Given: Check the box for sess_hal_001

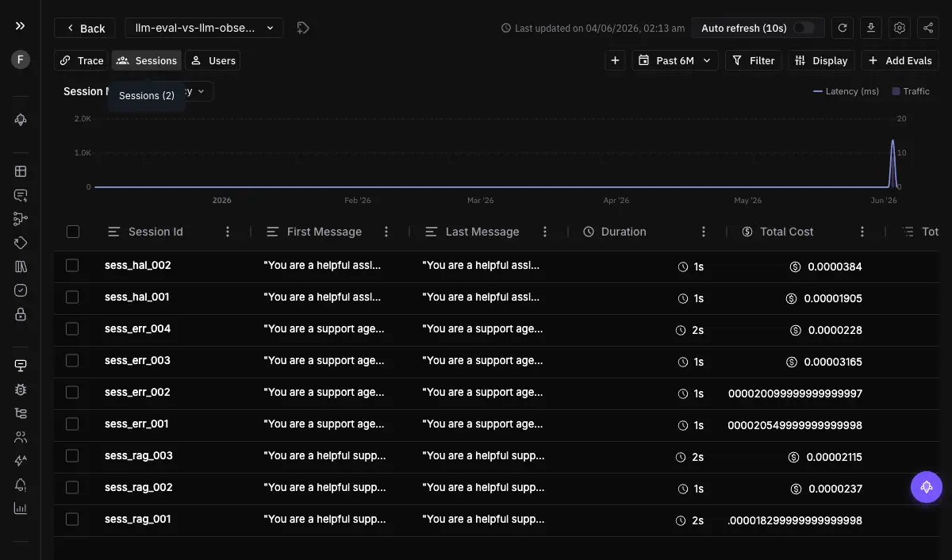Looking at the screenshot, I should [x=72, y=297].
